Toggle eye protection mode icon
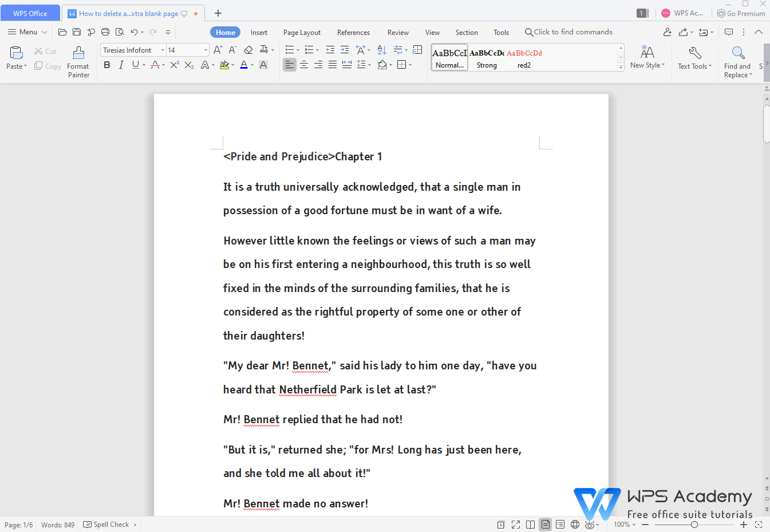770x532 pixels. 590,525
